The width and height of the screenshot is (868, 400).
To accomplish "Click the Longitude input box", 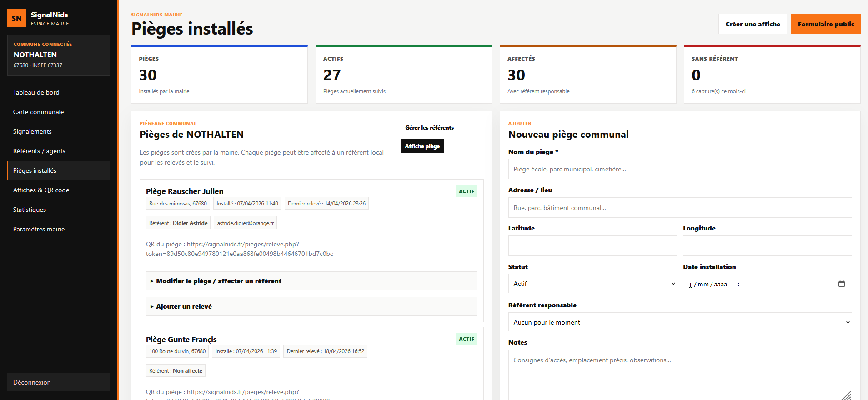I will pyautogui.click(x=767, y=246).
